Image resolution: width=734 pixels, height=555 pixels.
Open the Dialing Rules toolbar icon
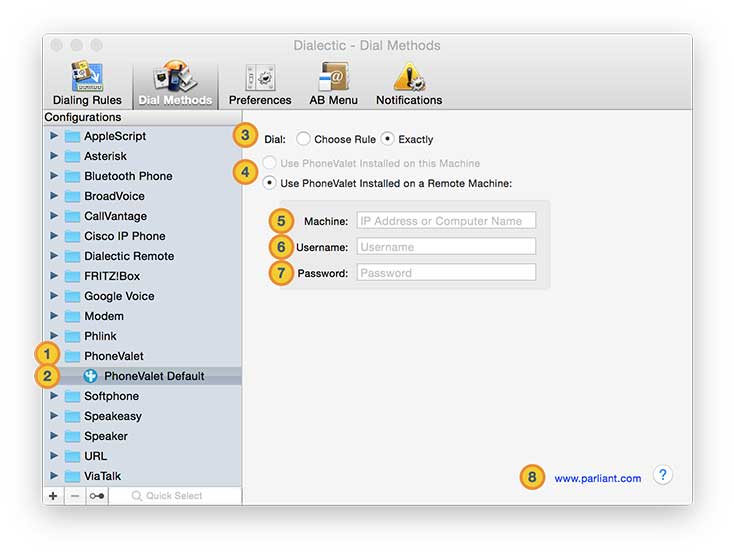pyautogui.click(x=87, y=76)
